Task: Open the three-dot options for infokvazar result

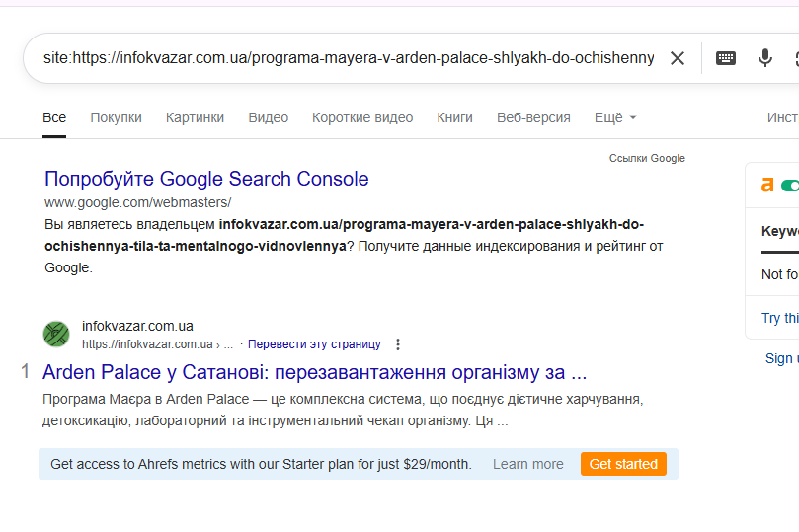Action: (398, 344)
